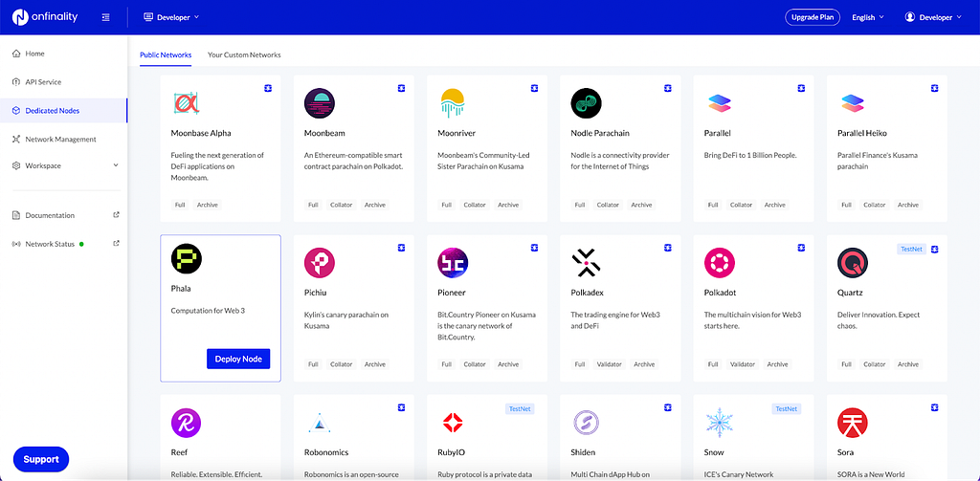Expand the Workspace sidebar section
This screenshot has width=980, height=481.
[65, 165]
